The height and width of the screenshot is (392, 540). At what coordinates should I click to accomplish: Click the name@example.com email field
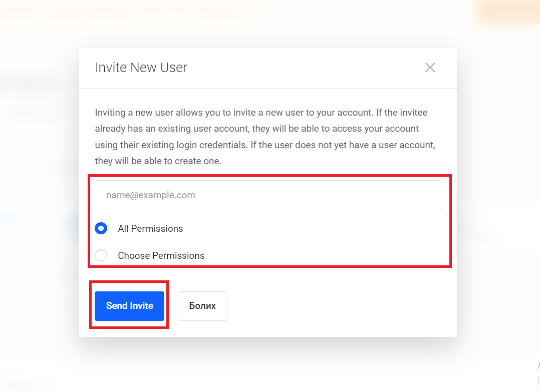(x=268, y=195)
